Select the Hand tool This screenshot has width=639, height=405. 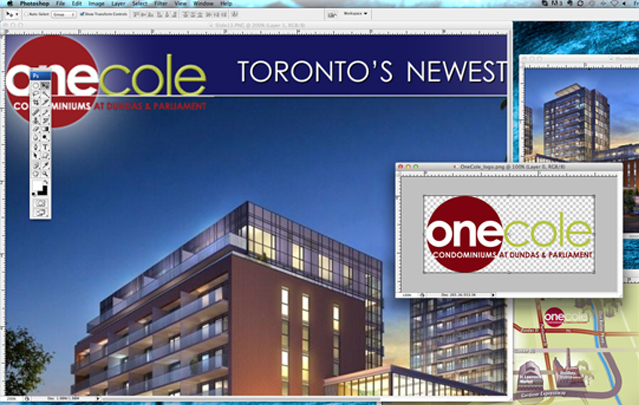(x=36, y=174)
